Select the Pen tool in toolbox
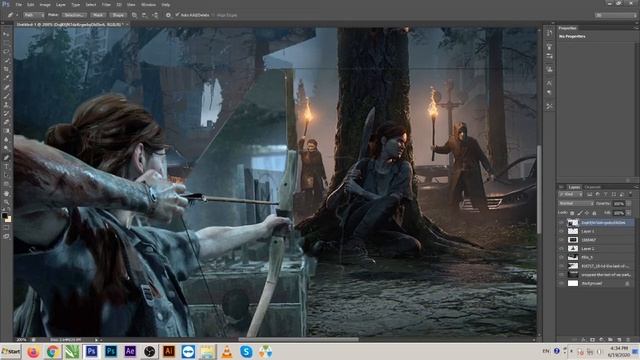 pyautogui.click(x=6, y=158)
